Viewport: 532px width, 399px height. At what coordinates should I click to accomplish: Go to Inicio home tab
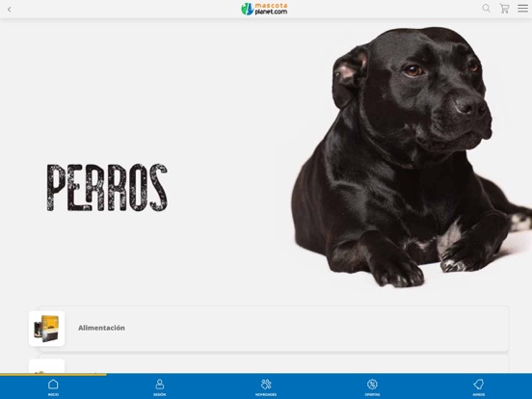pyautogui.click(x=53, y=387)
